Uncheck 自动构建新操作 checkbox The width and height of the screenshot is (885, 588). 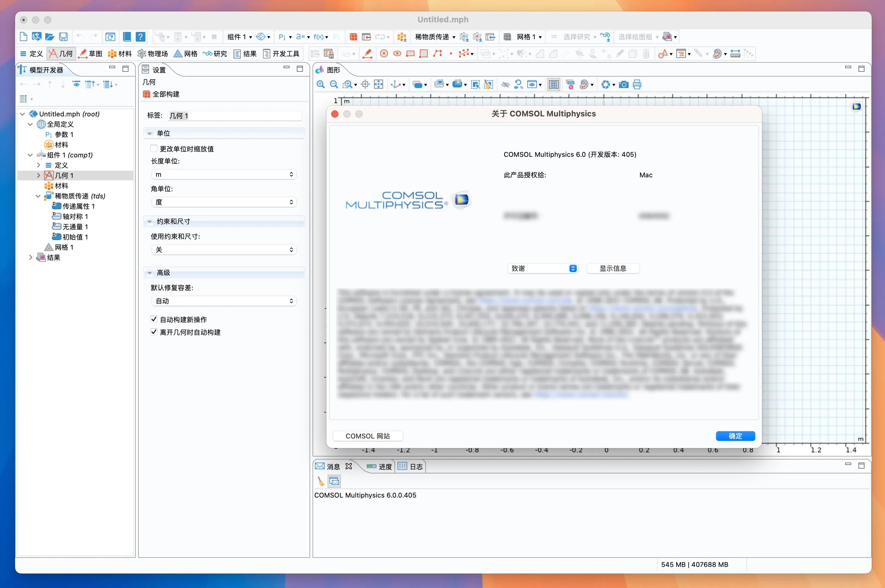click(x=154, y=319)
